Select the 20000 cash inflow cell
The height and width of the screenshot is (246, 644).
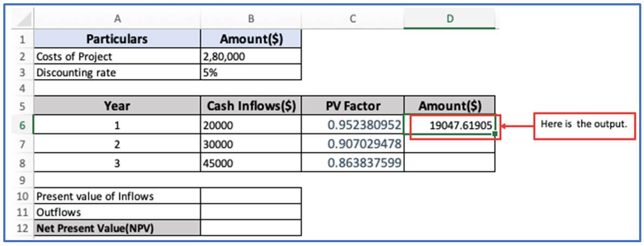click(x=251, y=125)
